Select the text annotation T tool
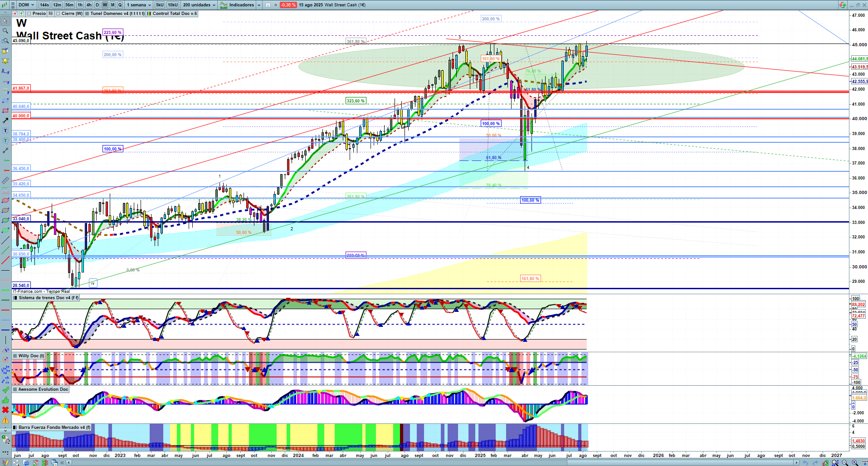Screen dimensions: 868x466 5,131
